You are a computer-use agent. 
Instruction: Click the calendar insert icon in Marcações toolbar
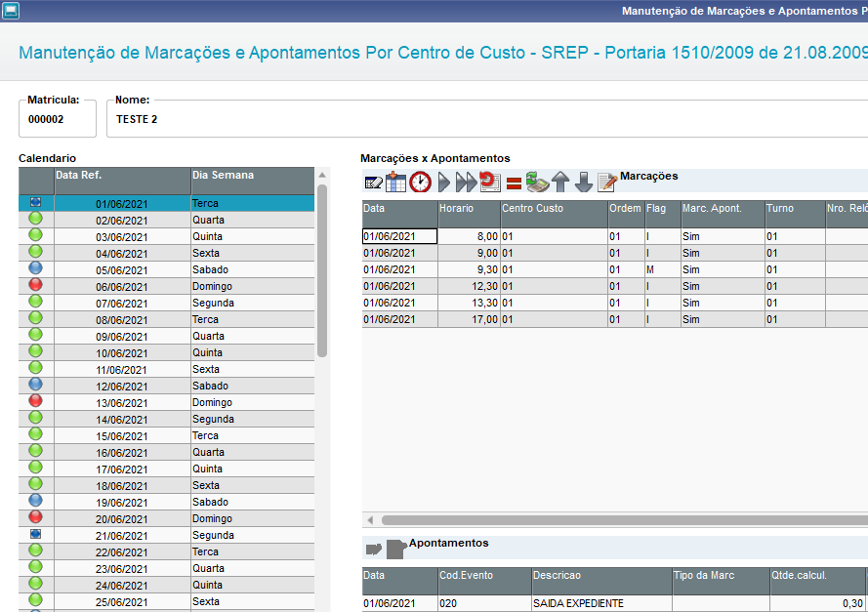tap(395, 182)
